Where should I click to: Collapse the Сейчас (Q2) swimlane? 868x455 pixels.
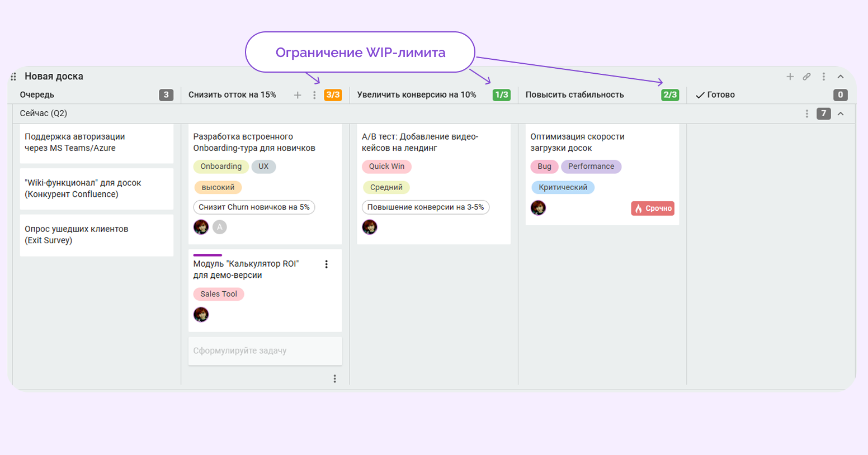pyautogui.click(x=840, y=114)
